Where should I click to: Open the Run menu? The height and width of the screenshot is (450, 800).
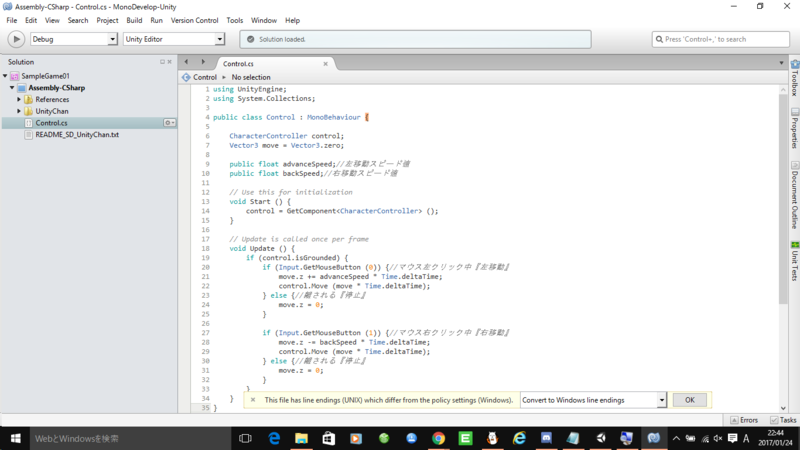click(156, 20)
